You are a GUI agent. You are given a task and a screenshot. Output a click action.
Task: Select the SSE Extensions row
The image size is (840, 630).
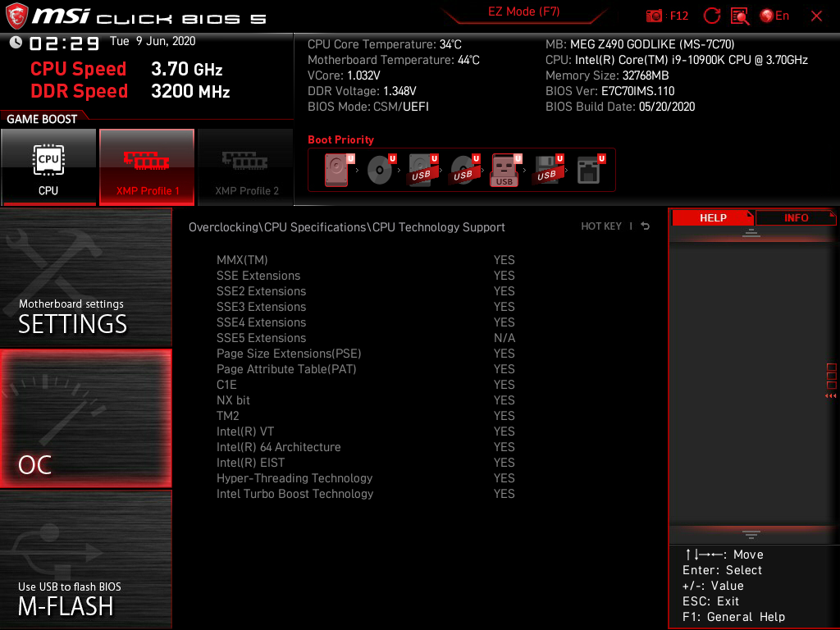click(x=365, y=276)
